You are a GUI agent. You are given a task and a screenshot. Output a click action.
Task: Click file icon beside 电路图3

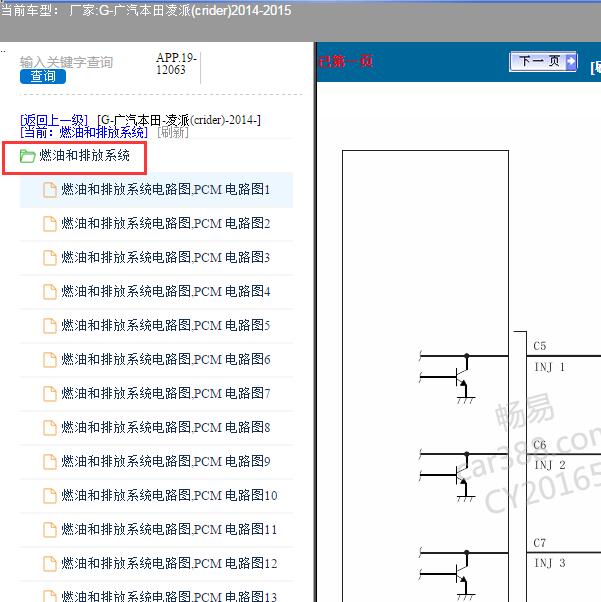pyautogui.click(x=50, y=258)
